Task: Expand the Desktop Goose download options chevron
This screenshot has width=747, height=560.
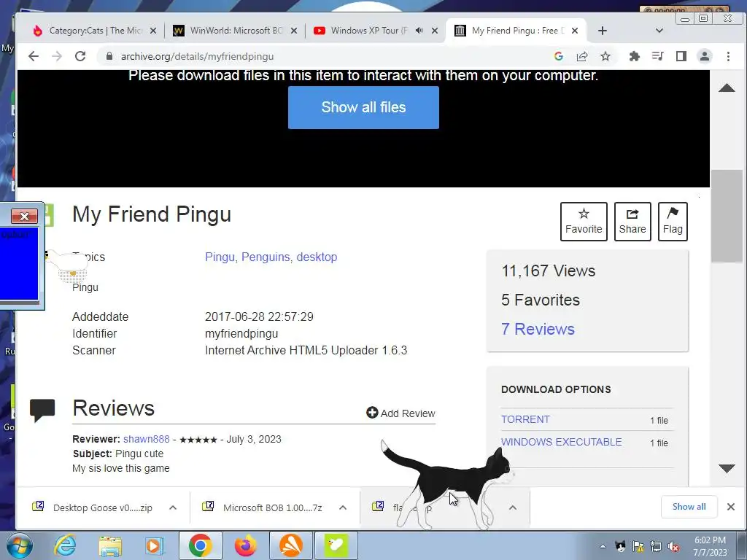Action: 173,507
